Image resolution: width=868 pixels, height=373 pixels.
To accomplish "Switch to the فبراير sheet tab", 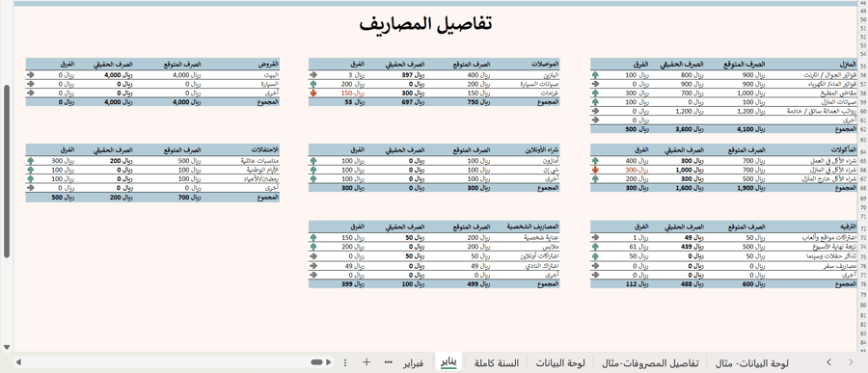I will pos(413,362).
